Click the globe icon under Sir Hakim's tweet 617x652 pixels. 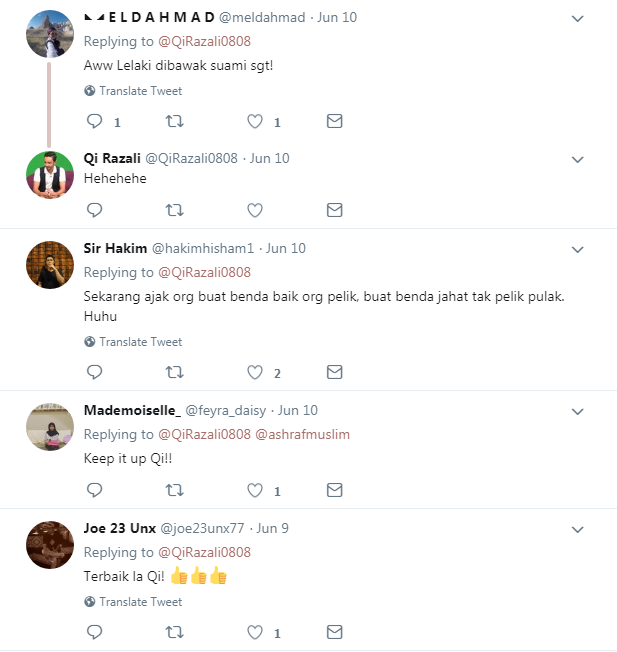point(90,342)
